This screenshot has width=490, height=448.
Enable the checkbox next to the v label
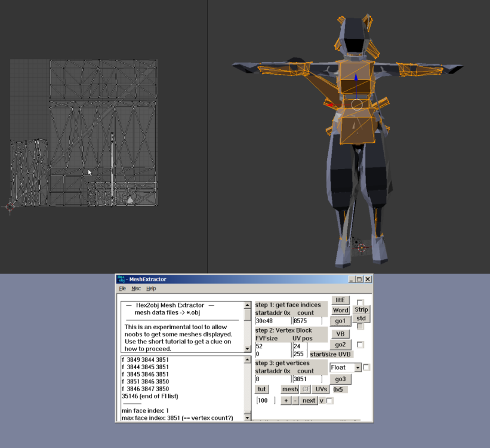point(329,401)
